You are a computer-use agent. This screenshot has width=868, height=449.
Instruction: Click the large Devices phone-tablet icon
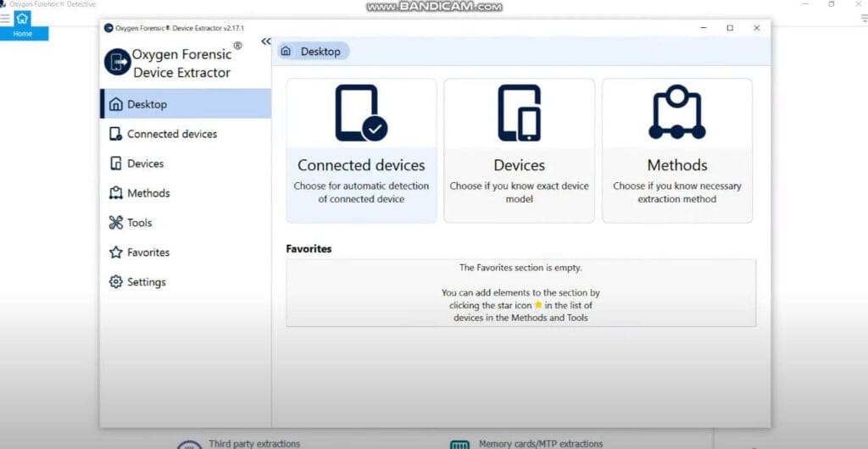tap(520, 114)
